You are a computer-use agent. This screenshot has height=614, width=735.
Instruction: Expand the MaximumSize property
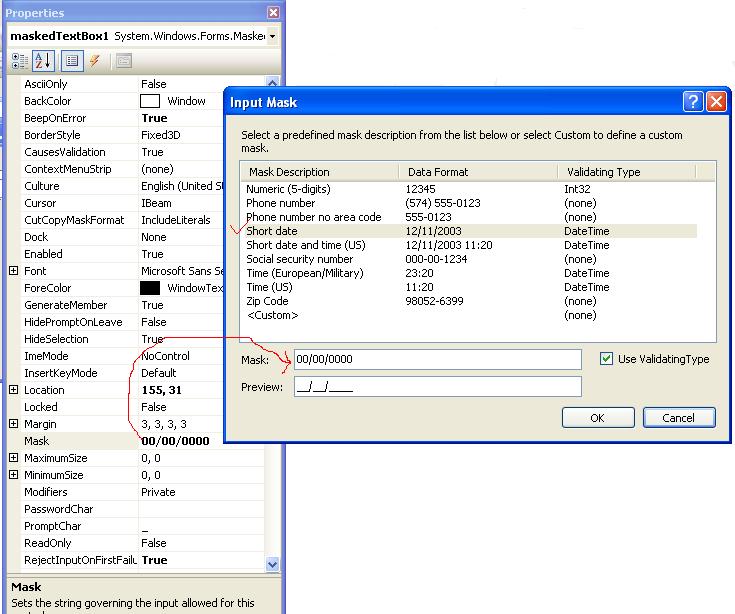[14, 458]
